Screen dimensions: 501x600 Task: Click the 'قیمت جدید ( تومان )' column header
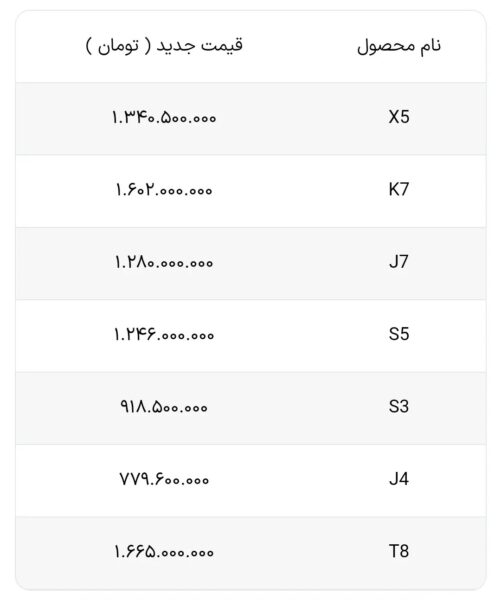tap(164, 47)
